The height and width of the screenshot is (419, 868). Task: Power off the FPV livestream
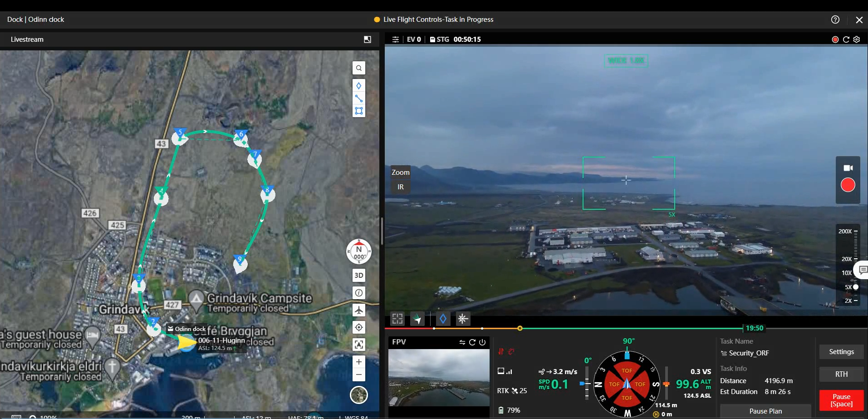[482, 342]
